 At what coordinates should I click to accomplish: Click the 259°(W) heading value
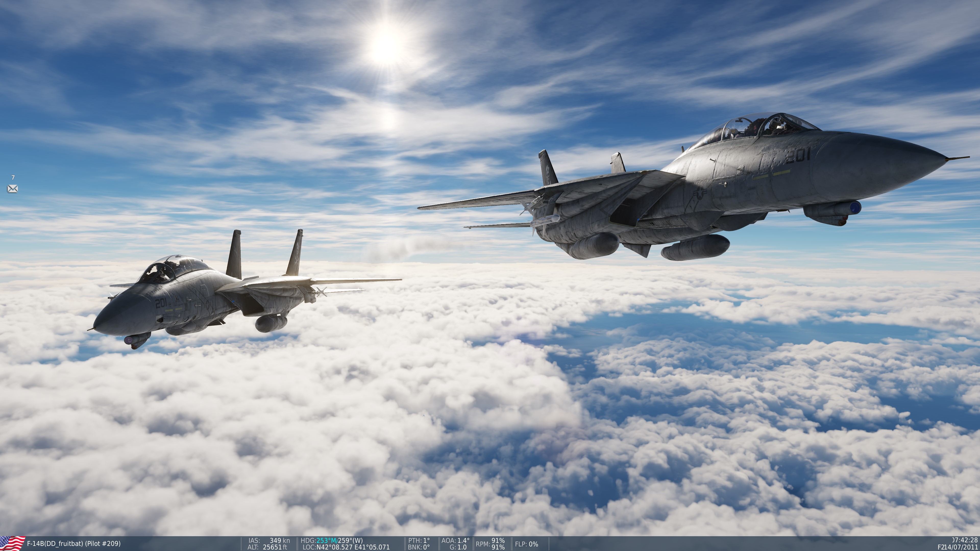[x=350, y=540]
